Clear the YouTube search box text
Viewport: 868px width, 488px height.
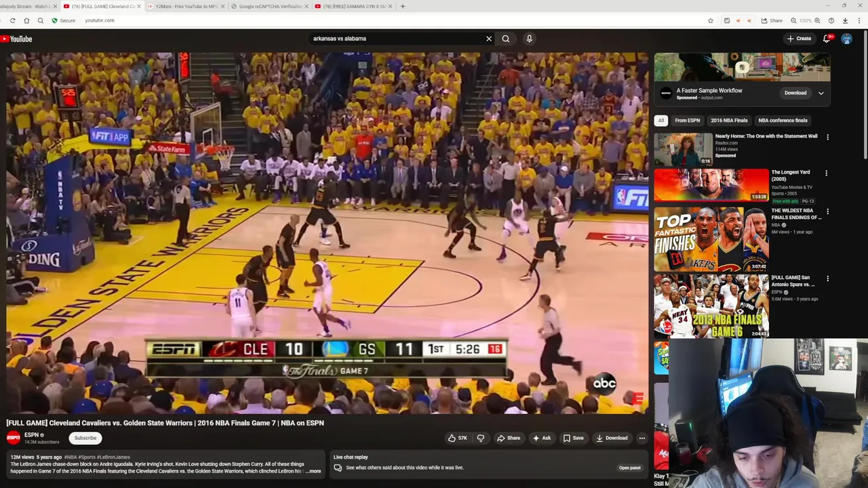pyautogui.click(x=488, y=39)
